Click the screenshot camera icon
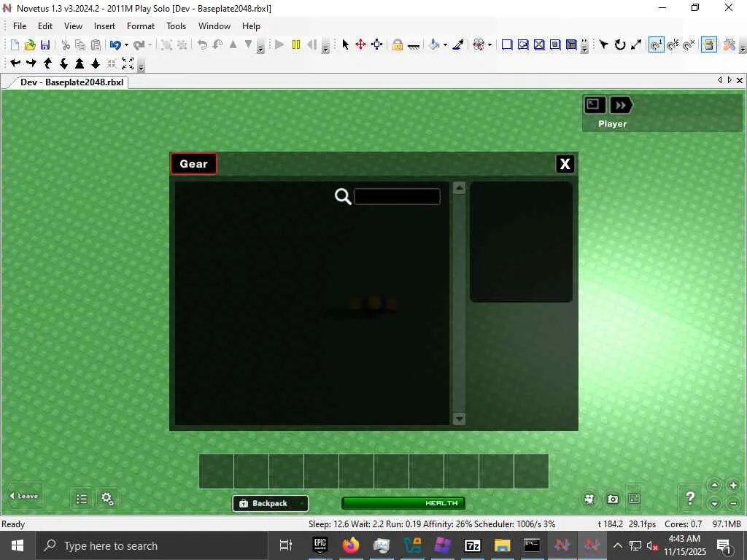 pos(613,499)
